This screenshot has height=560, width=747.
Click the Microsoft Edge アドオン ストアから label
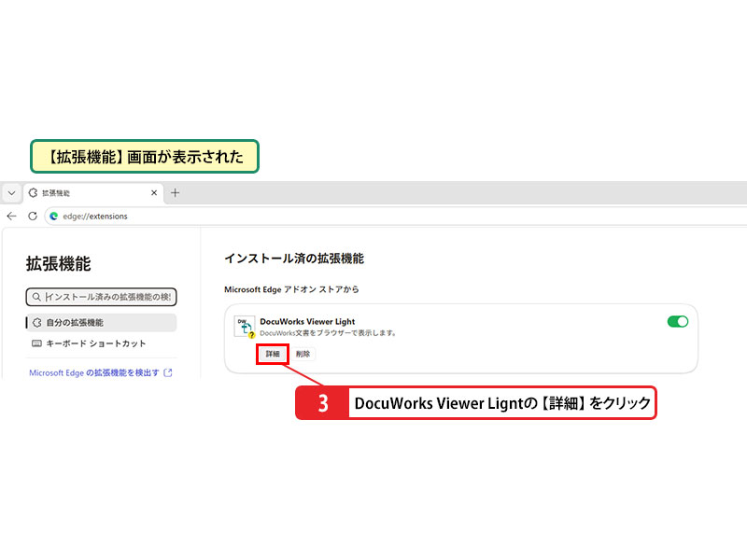[x=291, y=289]
